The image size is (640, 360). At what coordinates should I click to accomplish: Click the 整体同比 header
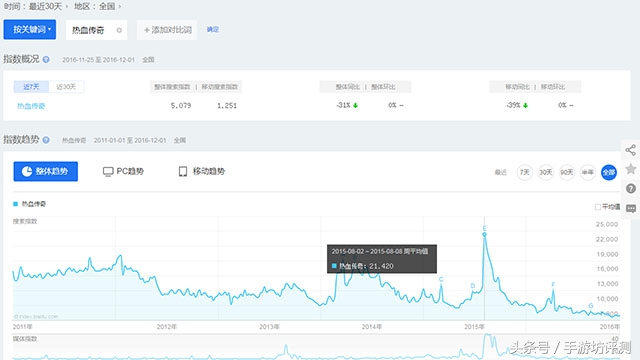pyautogui.click(x=348, y=87)
